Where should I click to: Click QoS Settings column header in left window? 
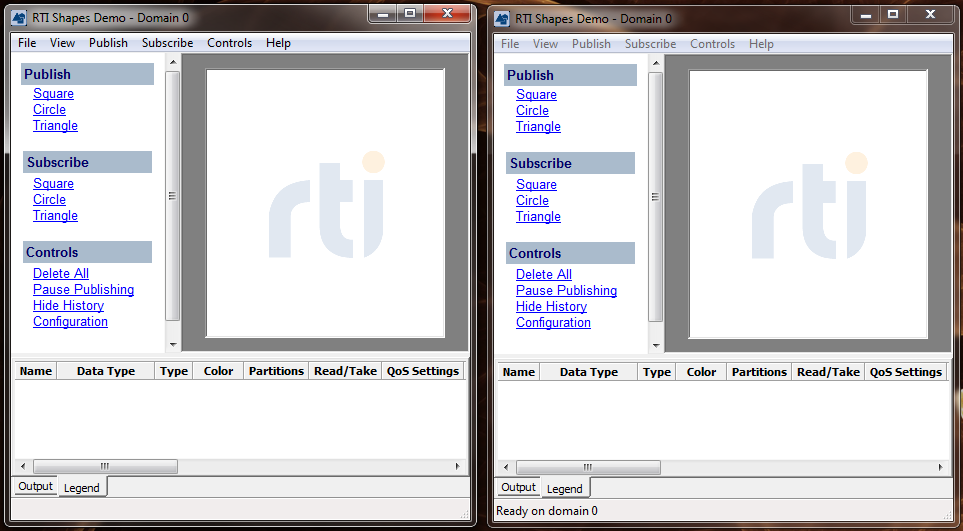point(423,371)
